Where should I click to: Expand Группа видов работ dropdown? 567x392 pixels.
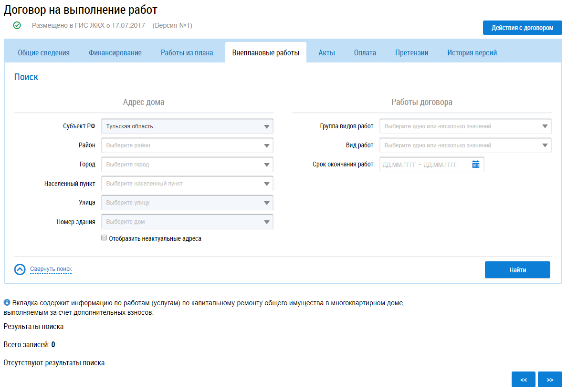[x=465, y=126]
